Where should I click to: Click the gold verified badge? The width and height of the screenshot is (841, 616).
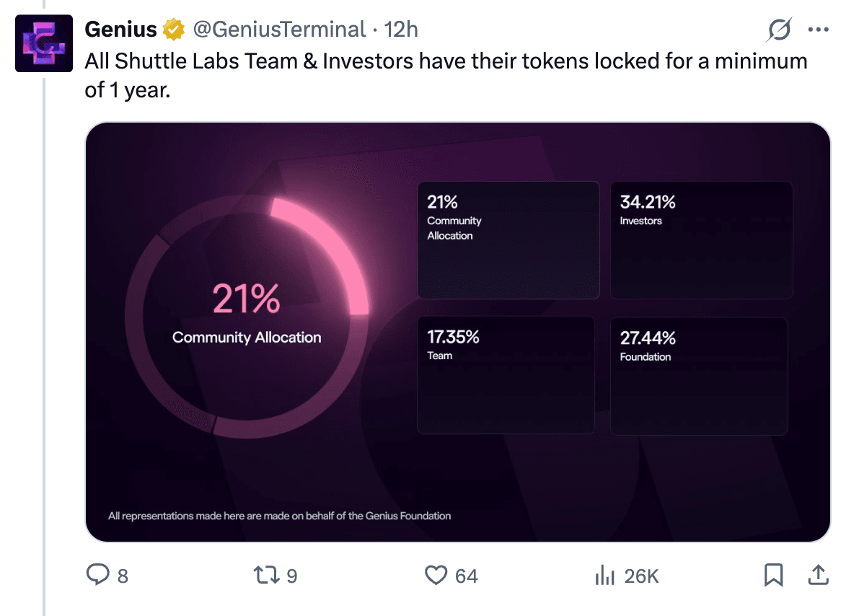[x=173, y=30]
